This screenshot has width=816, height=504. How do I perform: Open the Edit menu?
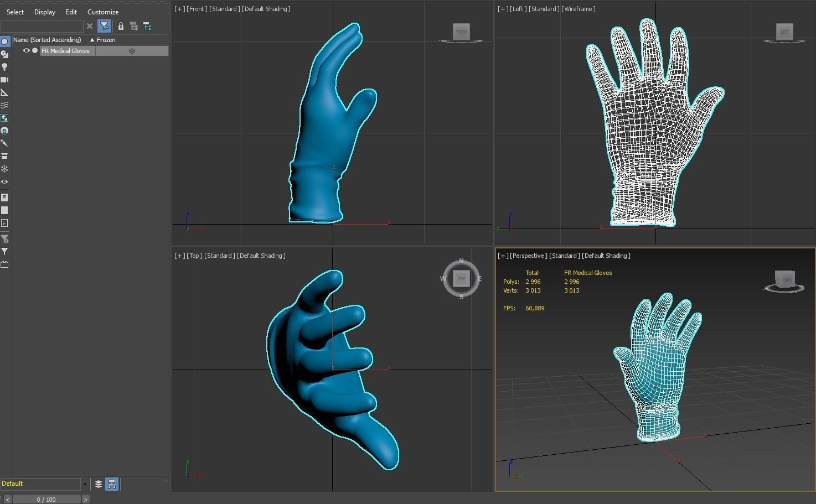[x=71, y=12]
